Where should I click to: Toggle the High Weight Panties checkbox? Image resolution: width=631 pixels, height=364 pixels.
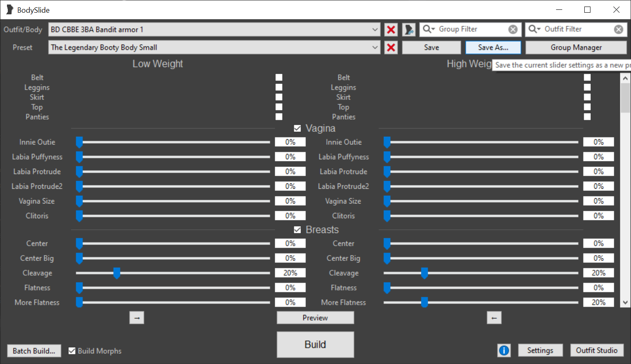587,117
